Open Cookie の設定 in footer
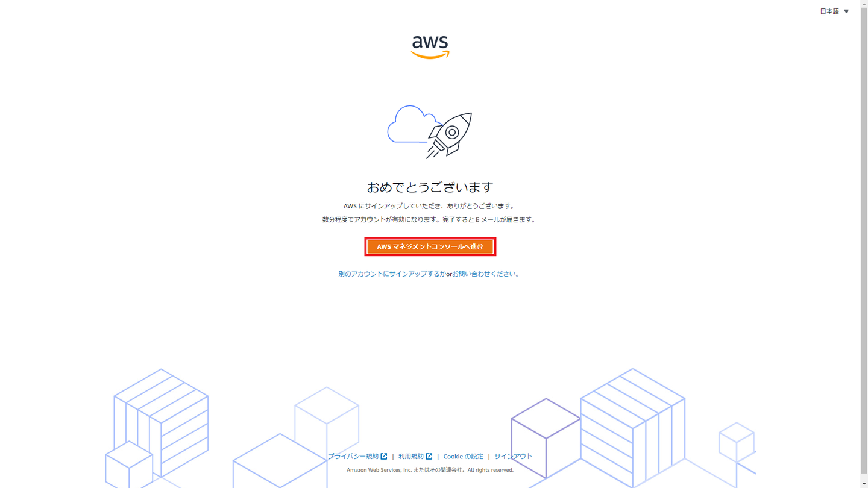Image resolution: width=868 pixels, height=488 pixels. point(464,457)
